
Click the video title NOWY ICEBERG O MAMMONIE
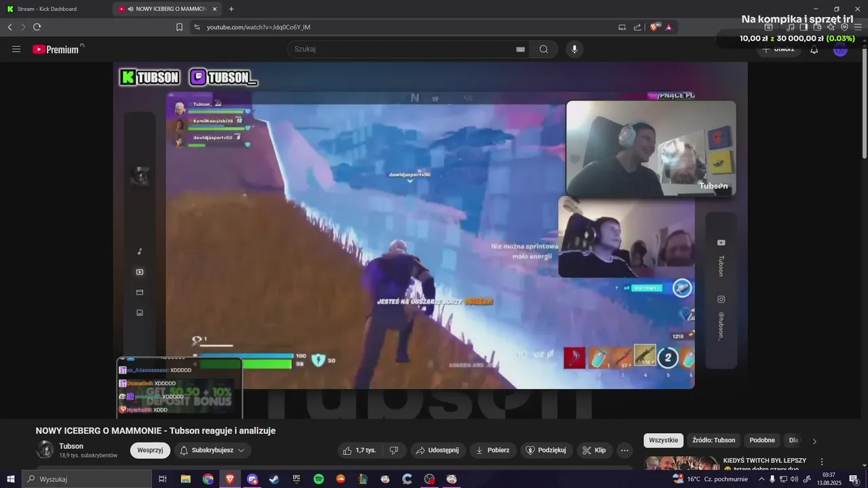pyautogui.click(x=155, y=430)
